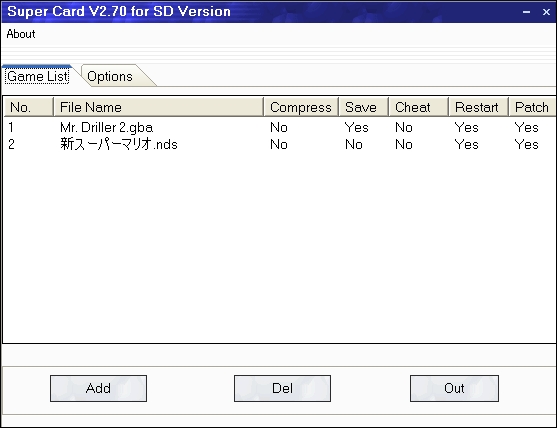Image resolution: width=557 pixels, height=428 pixels.
Task: Click the Add button
Action: 98,388
